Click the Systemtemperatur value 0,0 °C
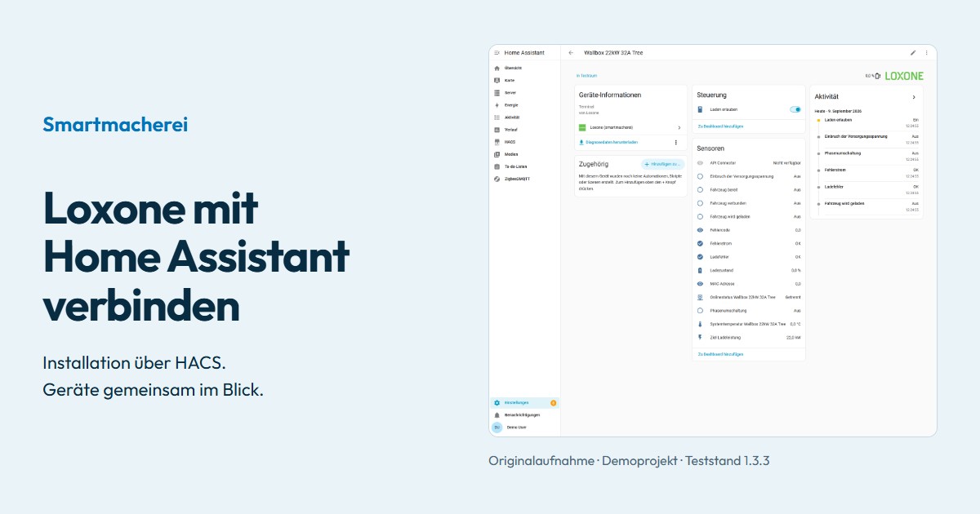The image size is (980, 514). point(795,324)
